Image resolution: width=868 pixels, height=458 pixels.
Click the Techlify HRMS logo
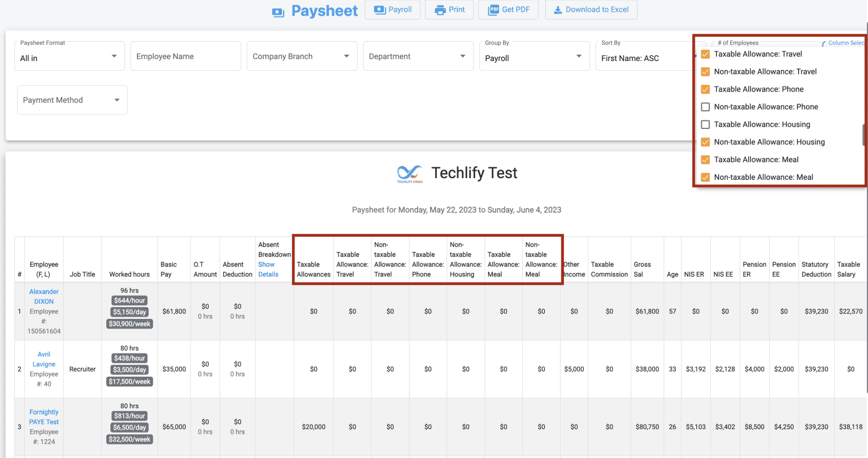pos(409,174)
